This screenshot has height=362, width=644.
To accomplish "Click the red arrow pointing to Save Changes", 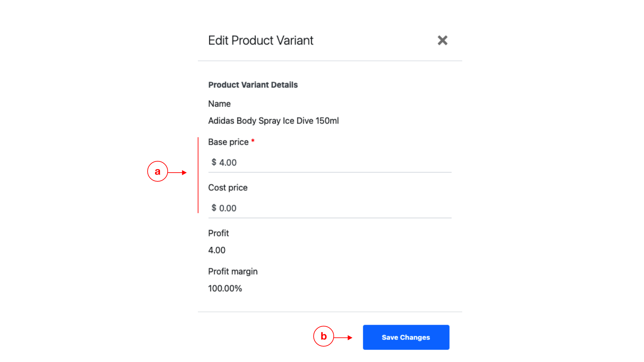I will point(343,338).
